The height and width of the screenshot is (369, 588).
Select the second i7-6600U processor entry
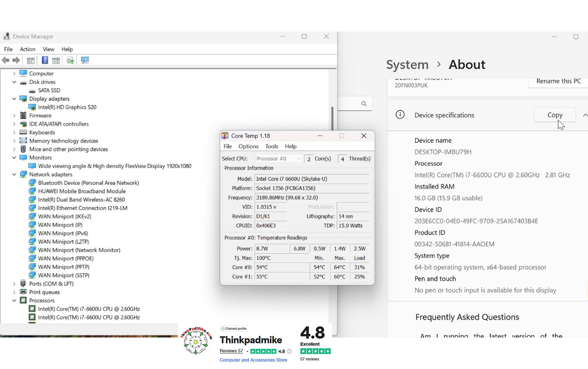89,317
